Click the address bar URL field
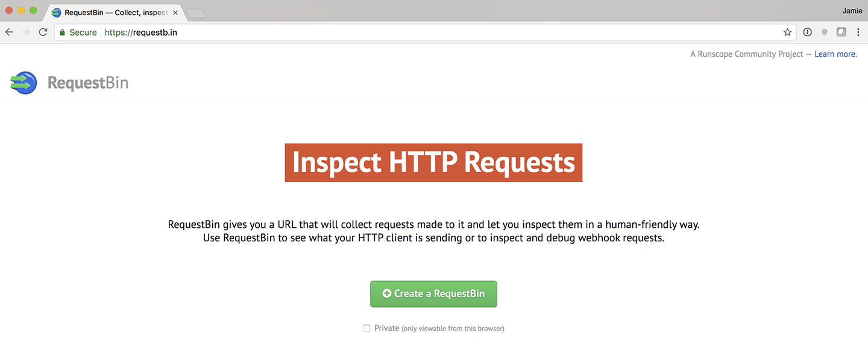 coord(422,33)
